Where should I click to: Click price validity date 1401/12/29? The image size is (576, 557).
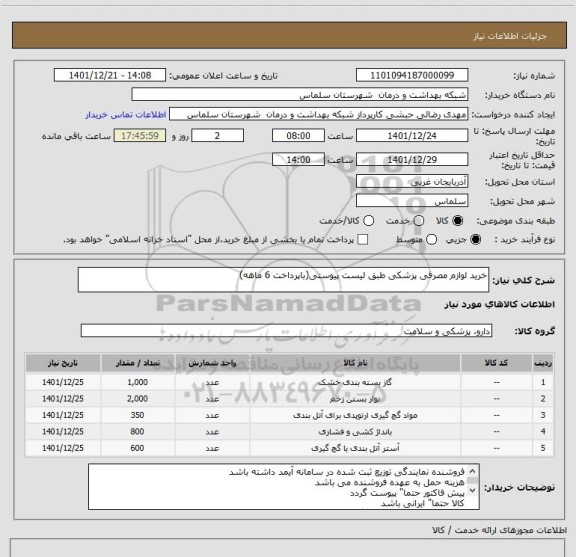pos(412,159)
